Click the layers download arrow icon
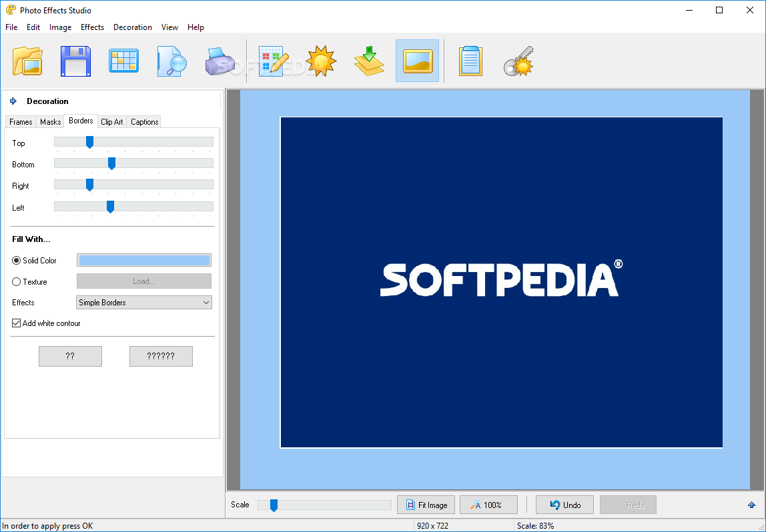 tap(370, 61)
